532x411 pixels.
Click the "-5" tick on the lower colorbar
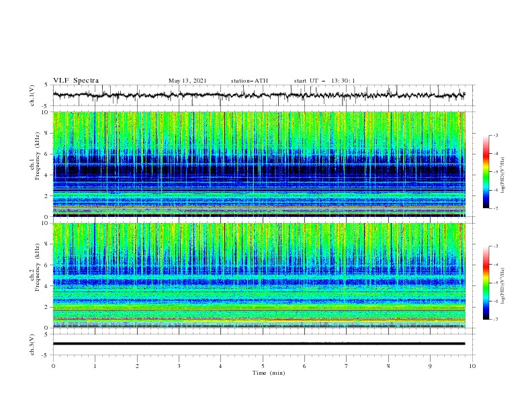[495, 283]
